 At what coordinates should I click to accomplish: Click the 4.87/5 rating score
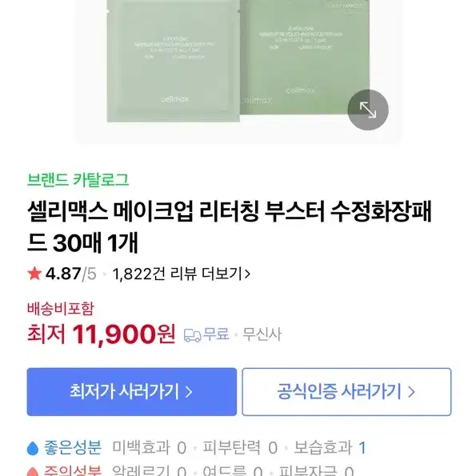70,274
